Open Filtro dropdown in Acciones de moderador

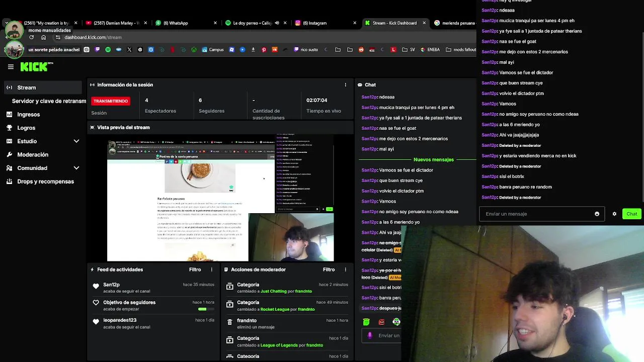[x=329, y=269]
